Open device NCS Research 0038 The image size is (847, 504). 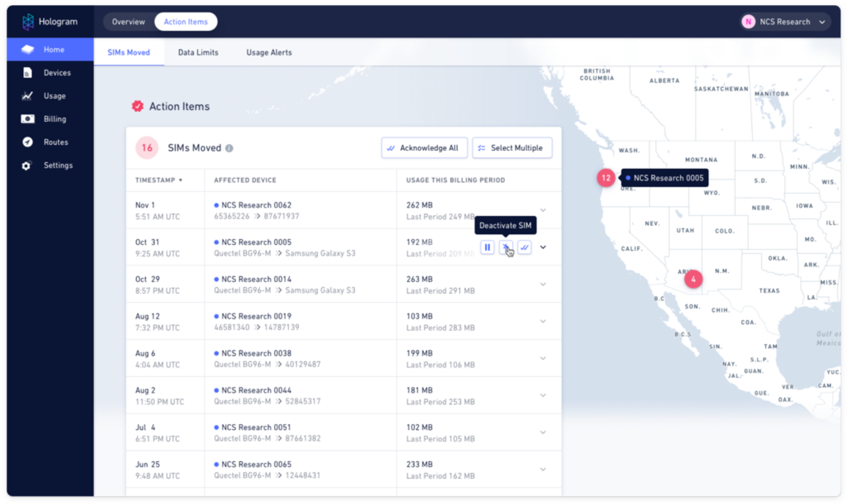click(x=256, y=353)
